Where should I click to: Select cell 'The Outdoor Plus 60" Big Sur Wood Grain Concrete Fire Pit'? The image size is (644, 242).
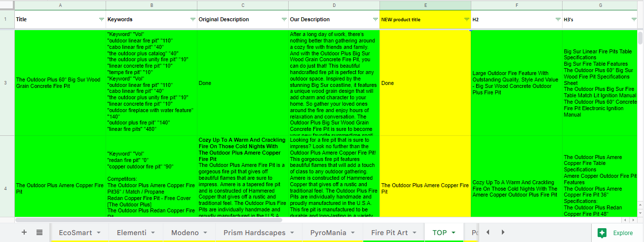(60, 82)
